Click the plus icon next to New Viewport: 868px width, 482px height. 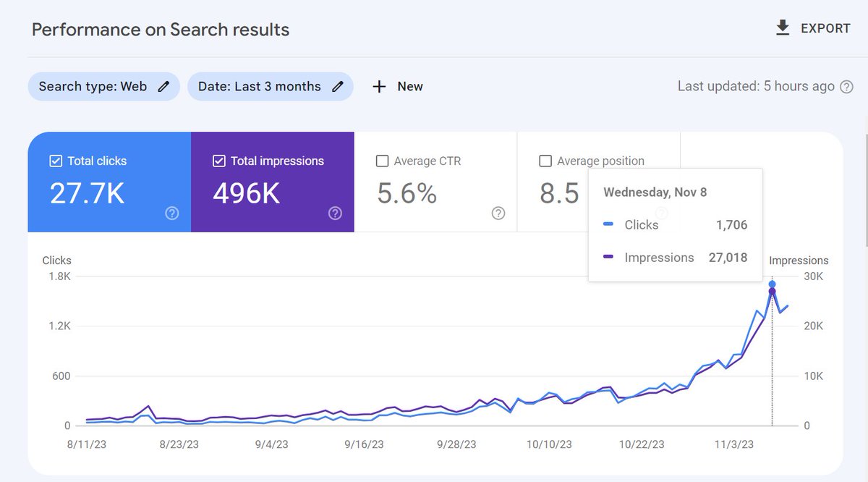click(379, 86)
